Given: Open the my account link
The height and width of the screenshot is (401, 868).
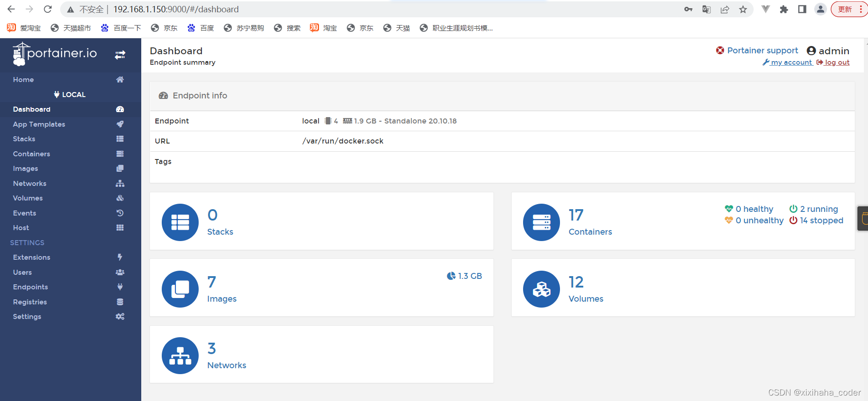Looking at the screenshot, I should pyautogui.click(x=787, y=62).
